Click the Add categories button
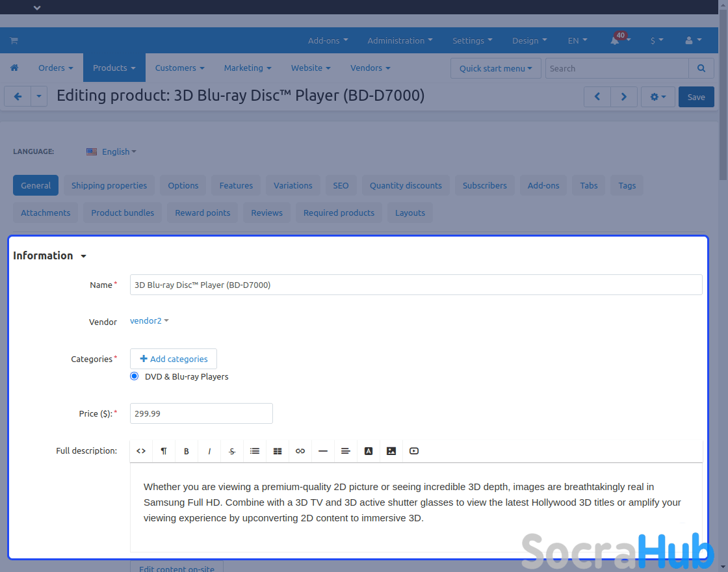Screen dimensions: 728x572 pos(174,359)
